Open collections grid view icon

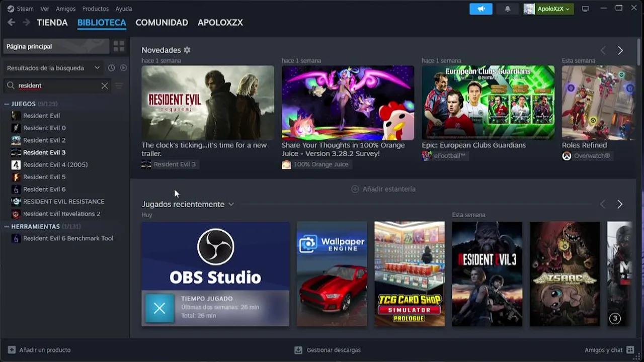tap(119, 46)
